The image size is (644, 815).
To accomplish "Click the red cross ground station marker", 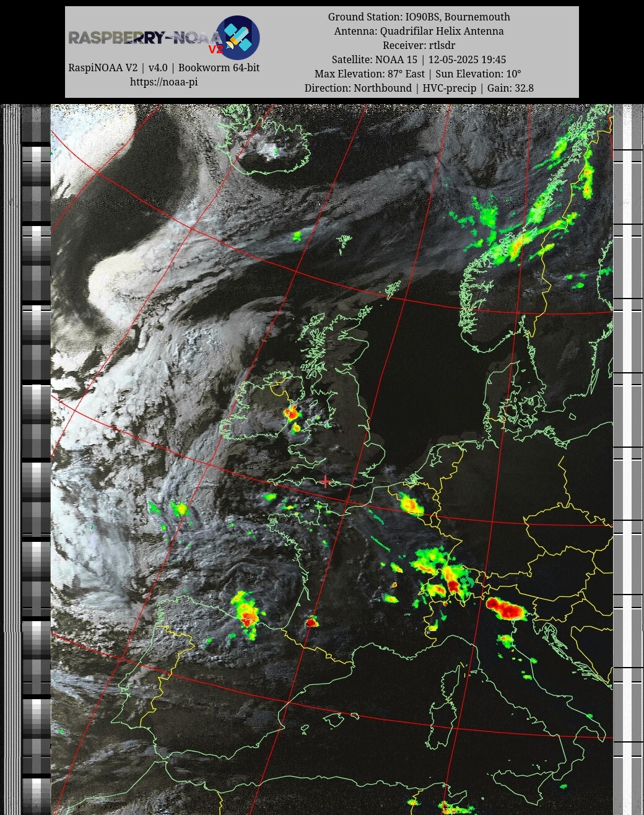I will [326, 482].
